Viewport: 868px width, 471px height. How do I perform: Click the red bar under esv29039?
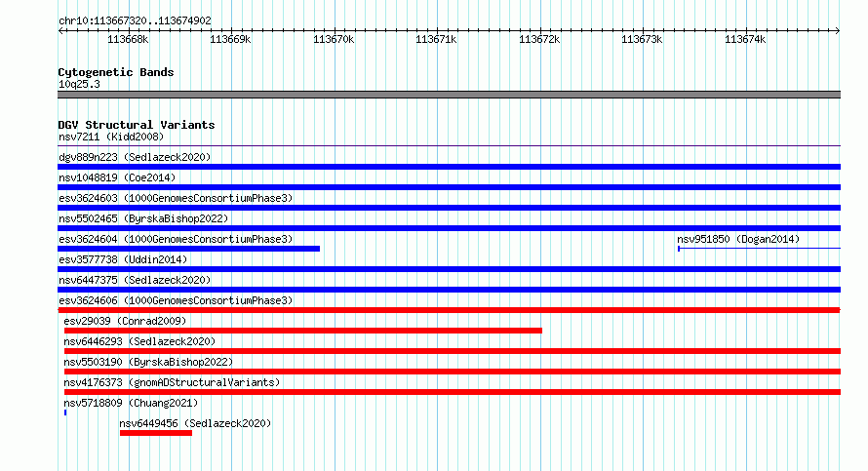(x=302, y=331)
